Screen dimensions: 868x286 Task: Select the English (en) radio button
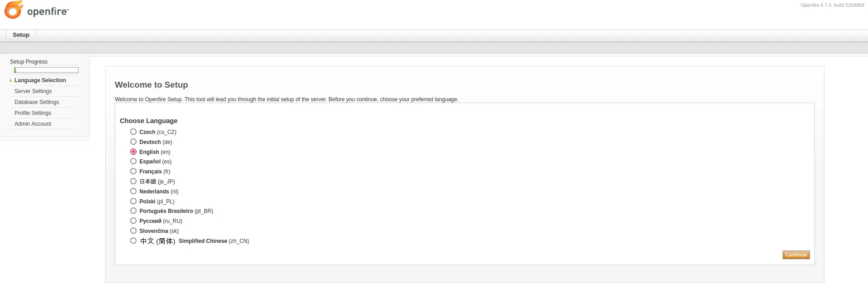133,152
